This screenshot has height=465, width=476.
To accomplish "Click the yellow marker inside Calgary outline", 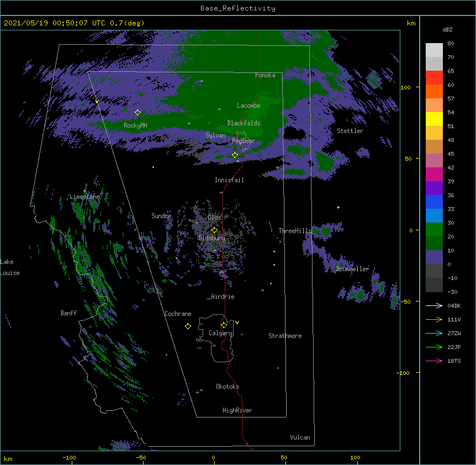I will 224,325.
